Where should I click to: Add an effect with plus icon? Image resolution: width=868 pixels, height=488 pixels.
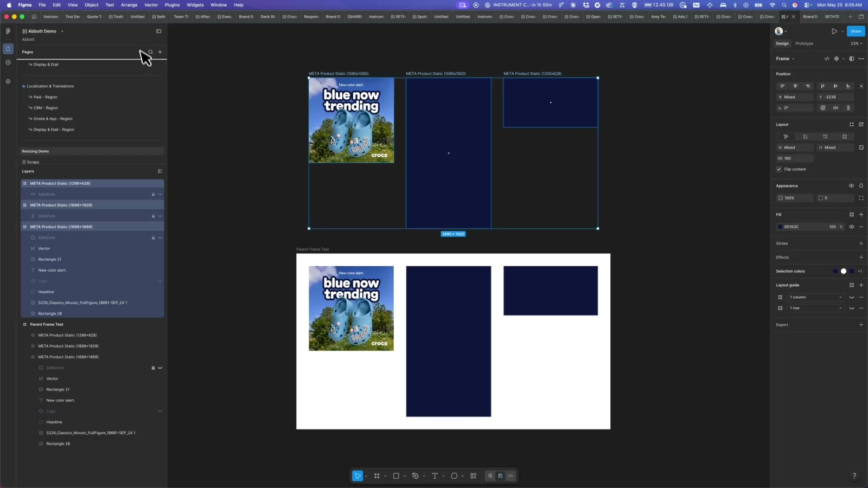point(861,258)
